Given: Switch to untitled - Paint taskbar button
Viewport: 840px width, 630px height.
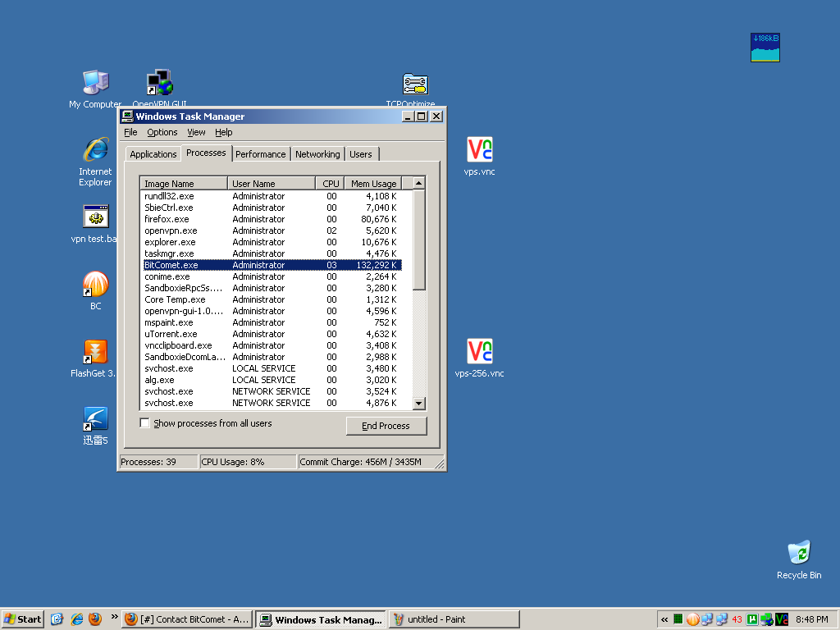Looking at the screenshot, I should pyautogui.click(x=454, y=619).
